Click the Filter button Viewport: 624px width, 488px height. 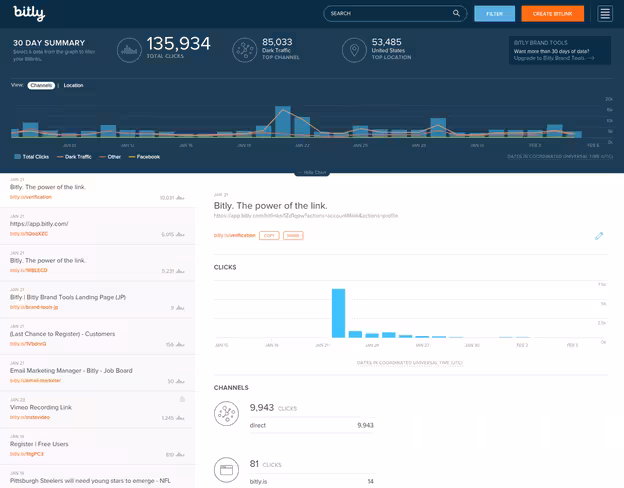coord(494,14)
